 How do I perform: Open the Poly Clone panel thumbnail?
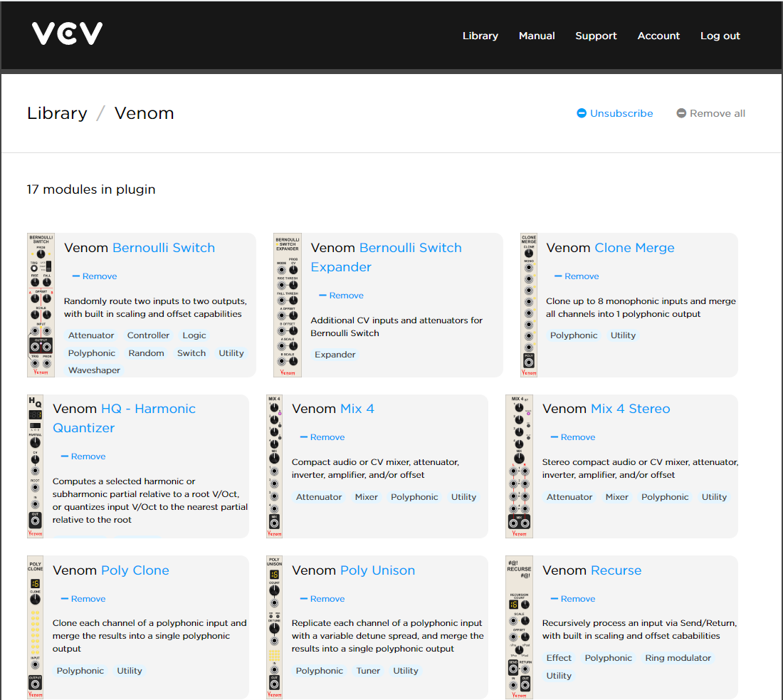[x=36, y=627]
